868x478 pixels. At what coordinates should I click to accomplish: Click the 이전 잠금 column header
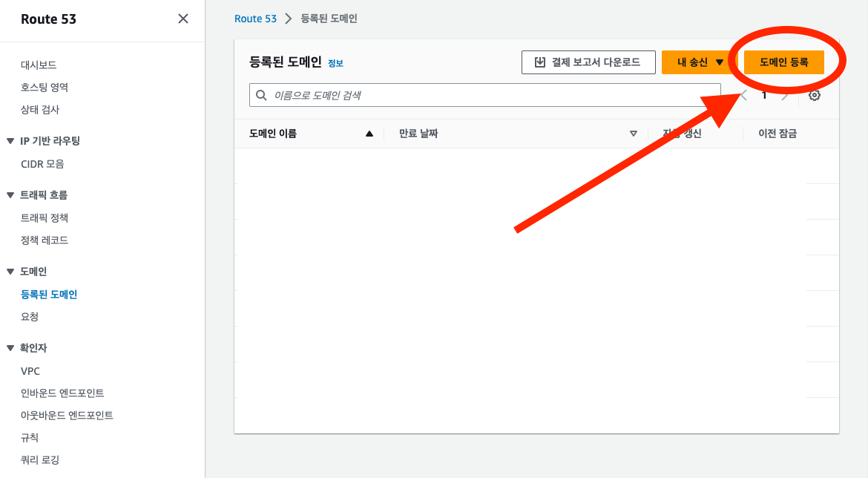pyautogui.click(x=777, y=134)
